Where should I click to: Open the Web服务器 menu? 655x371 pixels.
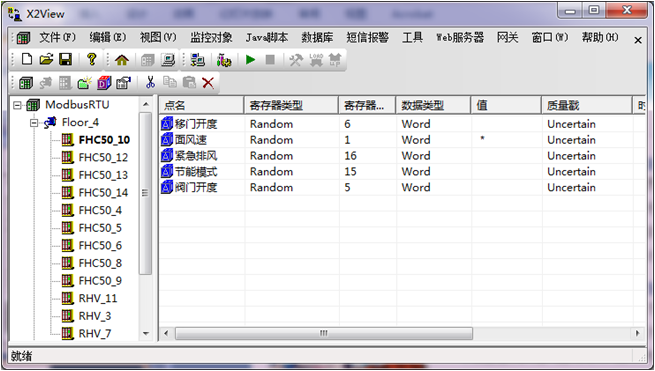[460, 38]
